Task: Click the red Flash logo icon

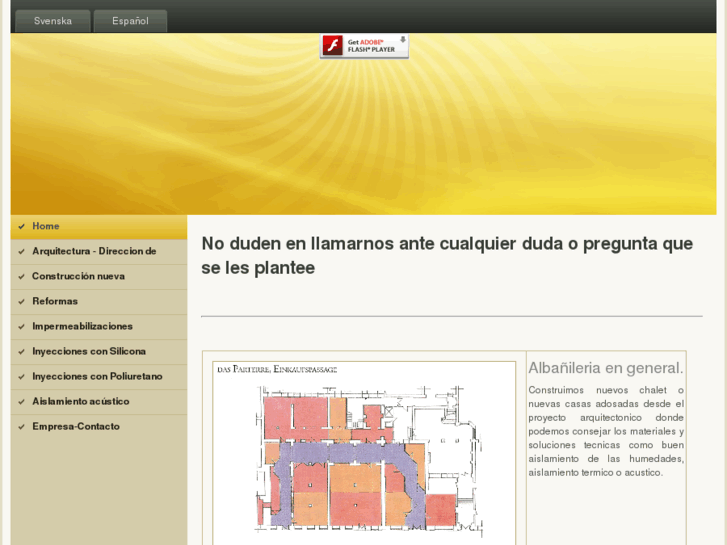Action: coord(332,45)
